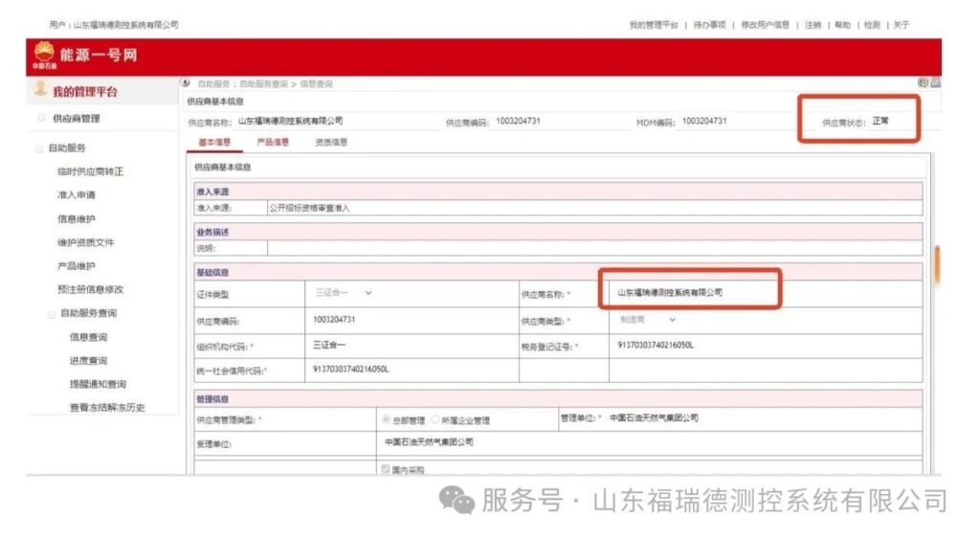The image size is (980, 540).
Task: Collapse the 自助服务 sidebar node
Action: [x=39, y=148]
